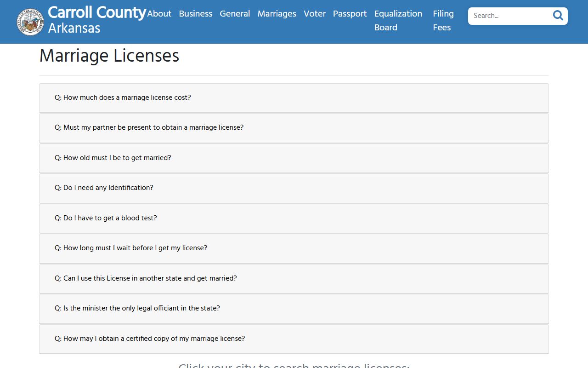Click the 'Marriage Licenses' page heading

tap(109, 56)
